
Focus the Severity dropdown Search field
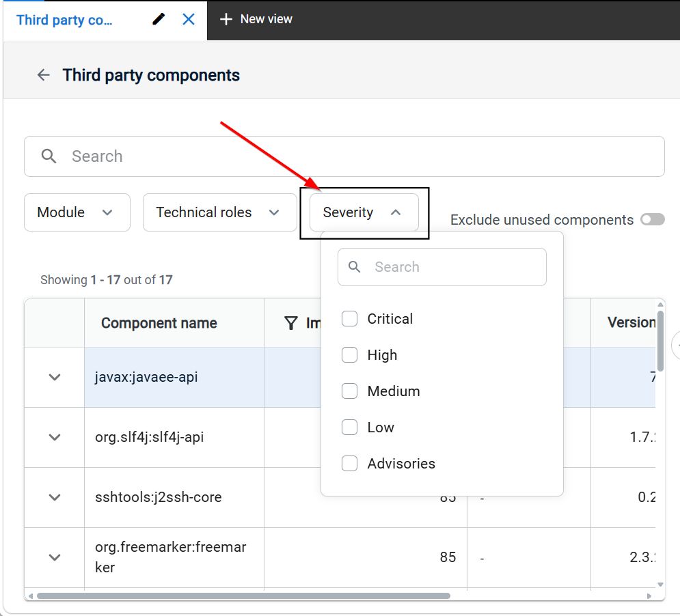click(442, 267)
